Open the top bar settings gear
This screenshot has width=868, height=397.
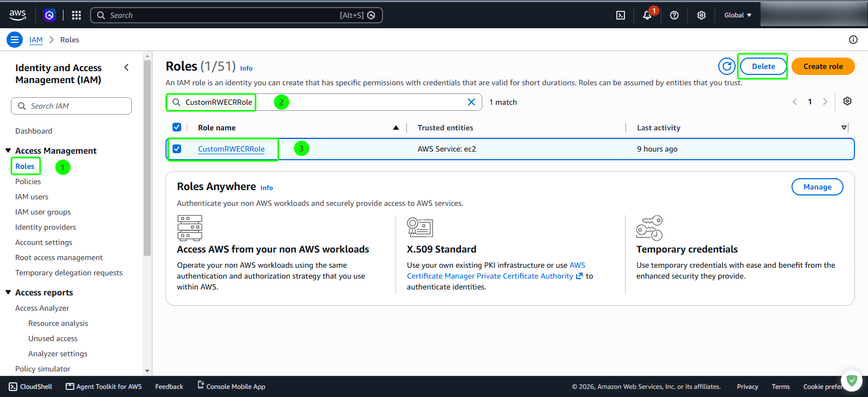coord(701,15)
